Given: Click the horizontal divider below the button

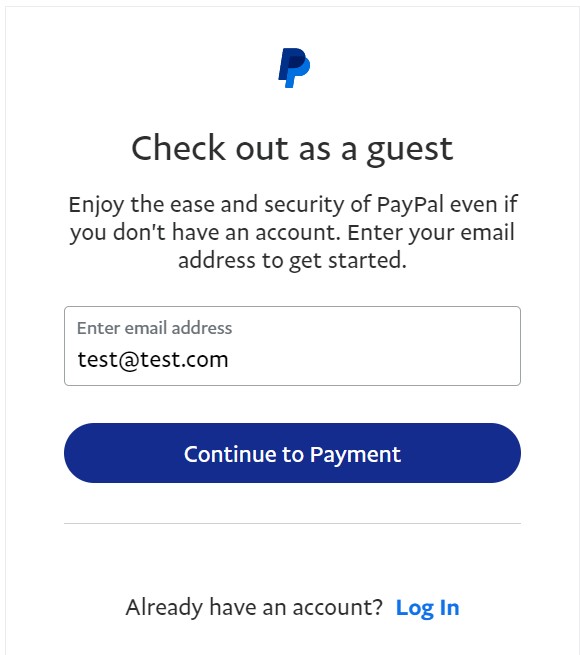Looking at the screenshot, I should pyautogui.click(x=292, y=523).
